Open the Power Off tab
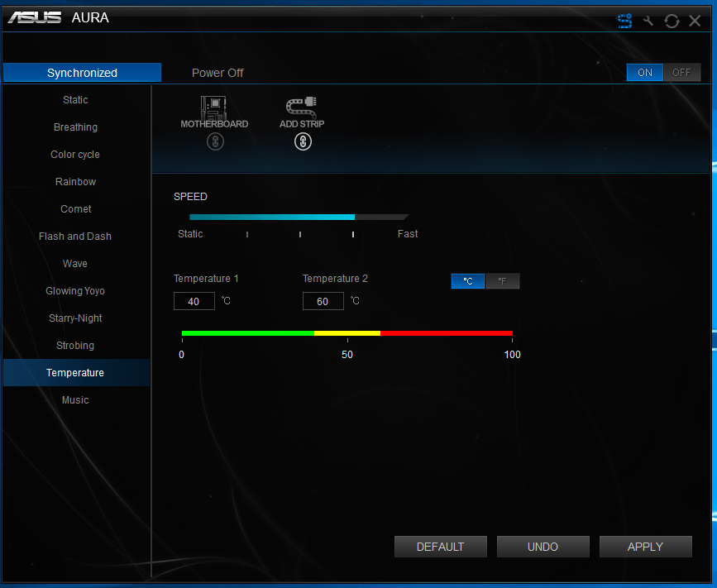Image resolution: width=717 pixels, height=588 pixels. point(217,73)
